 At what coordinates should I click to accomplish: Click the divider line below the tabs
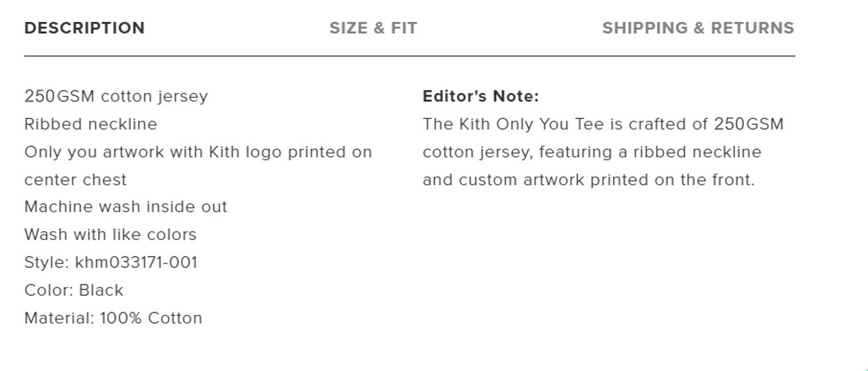click(x=410, y=56)
